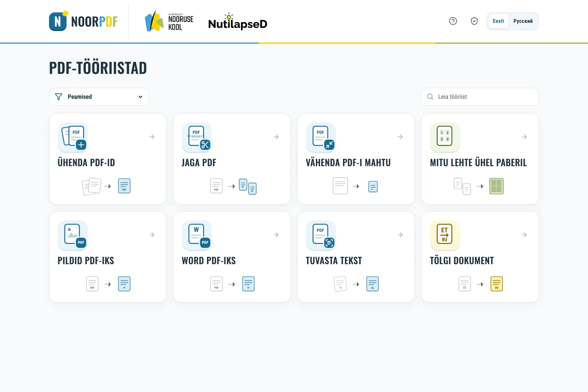Click the arrow on Mitu lehte ühel paberil card

524,137
